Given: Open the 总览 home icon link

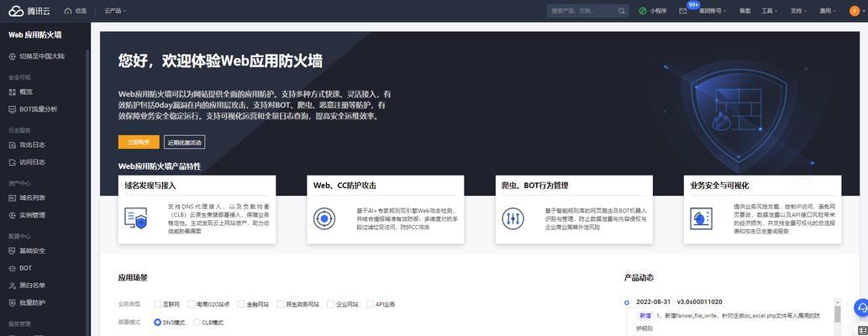Looking at the screenshot, I should click(68, 11).
